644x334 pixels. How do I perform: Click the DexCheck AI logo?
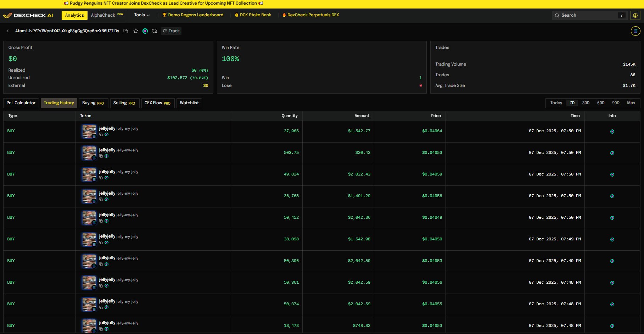click(x=28, y=15)
